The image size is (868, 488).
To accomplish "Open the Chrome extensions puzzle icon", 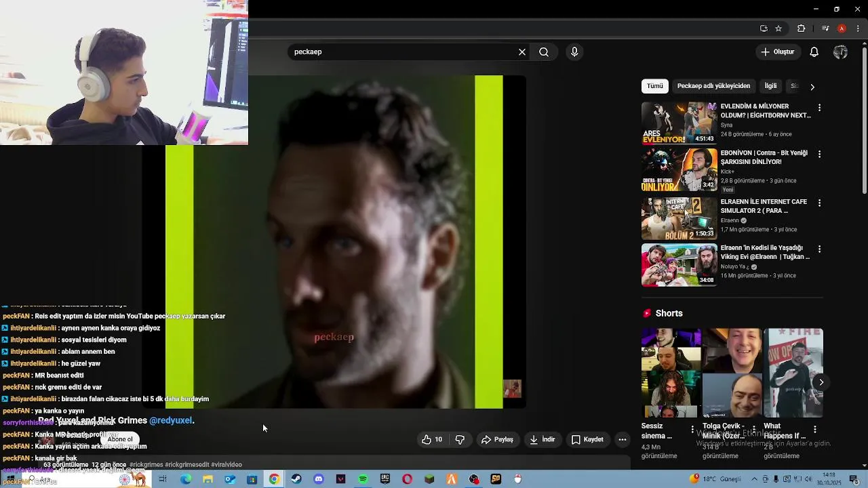I will pyautogui.click(x=801, y=28).
